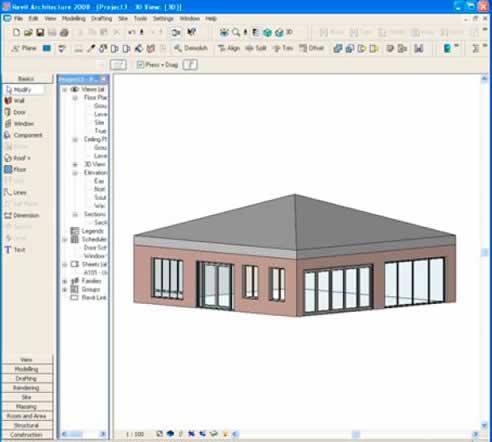
Task: Click the vertical scrollbar down arrow
Action: 485,425
